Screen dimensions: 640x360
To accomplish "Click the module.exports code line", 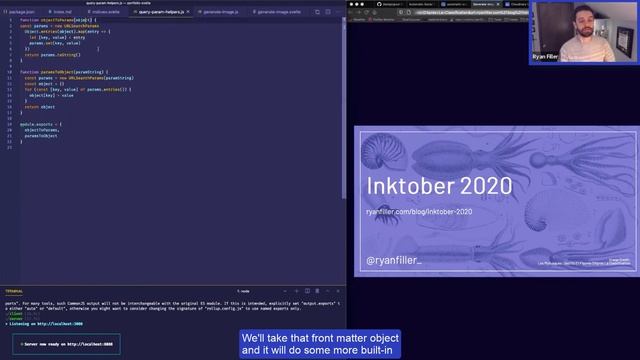I will coord(41,124).
